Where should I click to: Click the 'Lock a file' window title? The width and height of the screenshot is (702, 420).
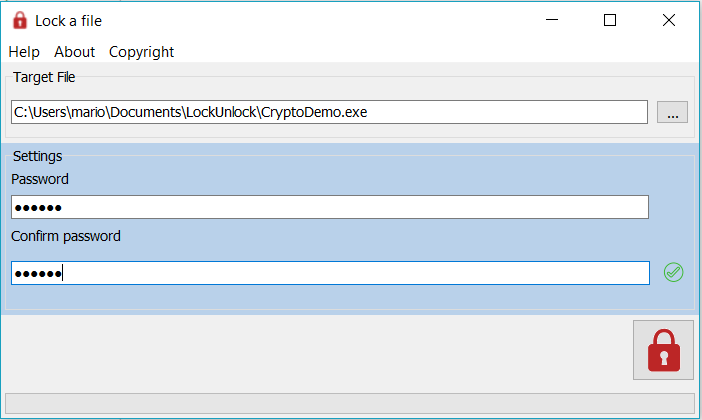(x=69, y=21)
